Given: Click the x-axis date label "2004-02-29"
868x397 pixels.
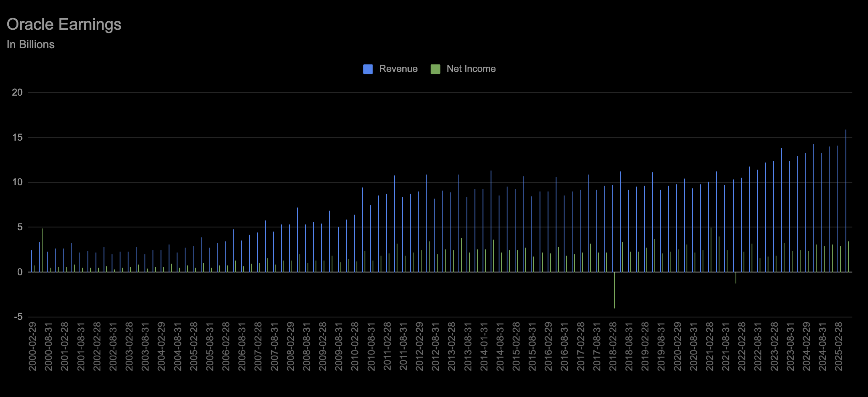Looking at the screenshot, I should pyautogui.click(x=161, y=346).
